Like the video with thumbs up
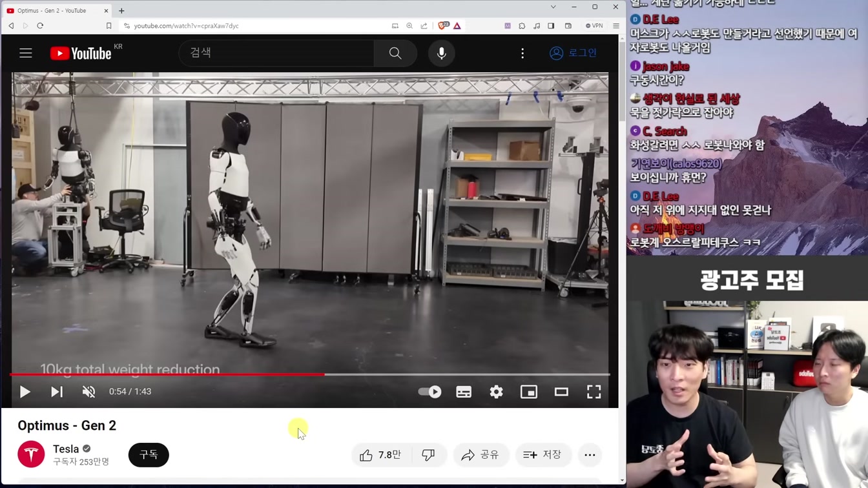868x488 pixels. point(380,455)
